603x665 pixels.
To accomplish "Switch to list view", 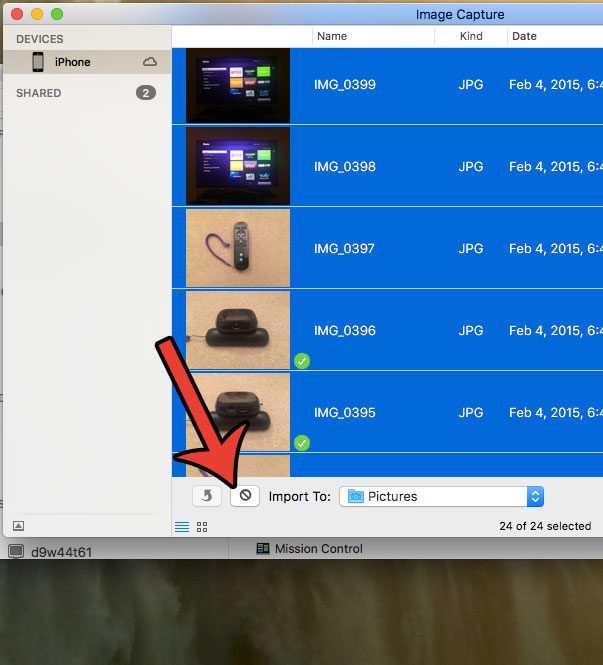I will (x=182, y=527).
